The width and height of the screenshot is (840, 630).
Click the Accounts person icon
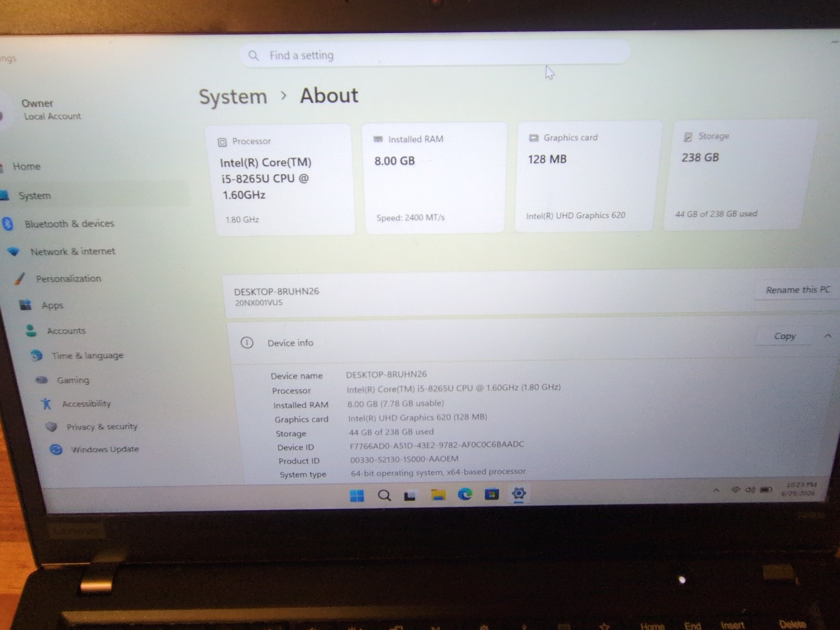click(x=31, y=330)
